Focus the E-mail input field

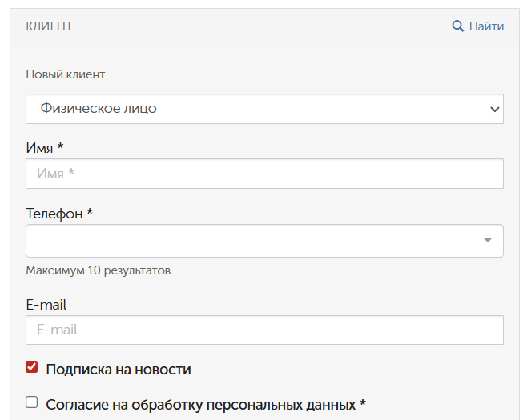(264, 330)
